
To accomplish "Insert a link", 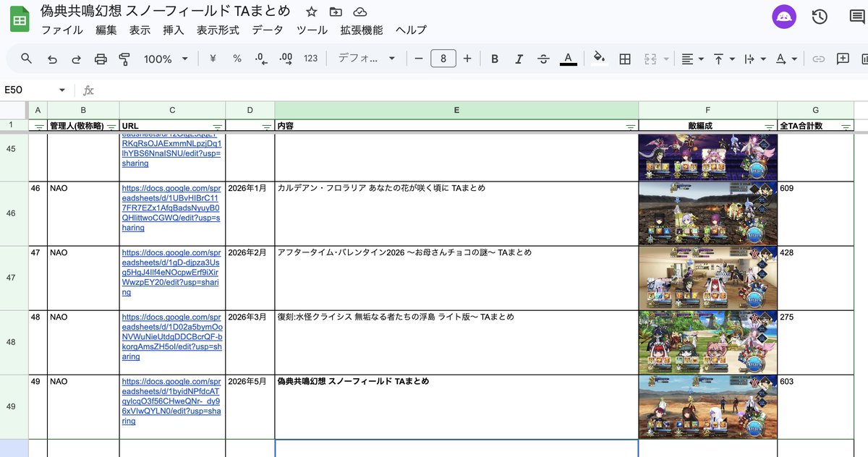I will coord(819,59).
